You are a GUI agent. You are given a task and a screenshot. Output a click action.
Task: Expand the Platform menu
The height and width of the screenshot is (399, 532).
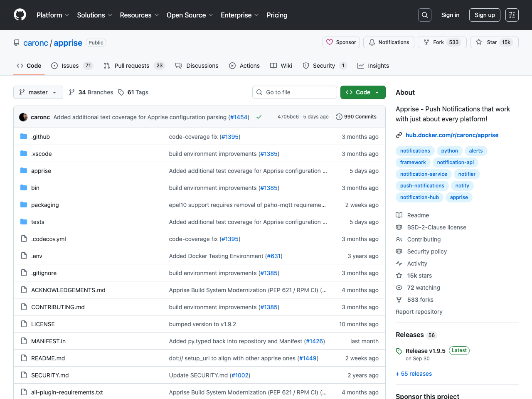point(52,15)
